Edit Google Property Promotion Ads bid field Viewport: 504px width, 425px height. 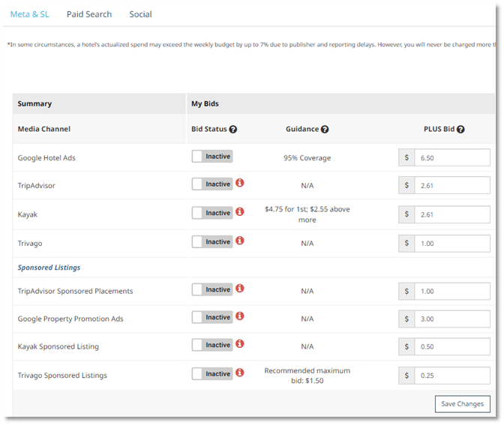[452, 319]
